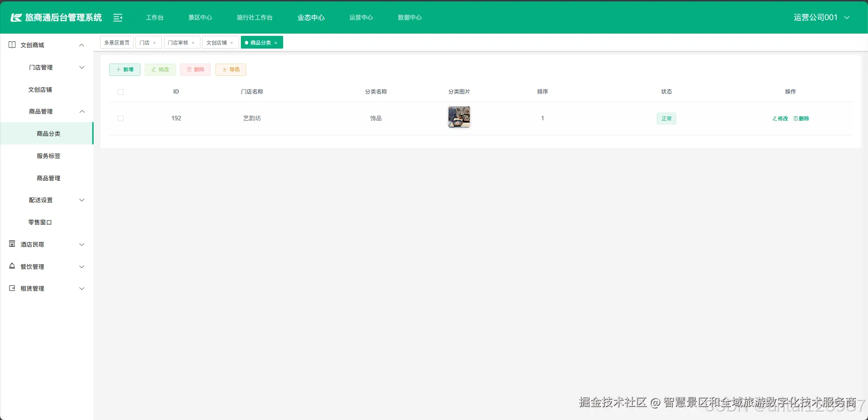
Task: Open 运营中心 in the top navigation
Action: click(x=361, y=17)
